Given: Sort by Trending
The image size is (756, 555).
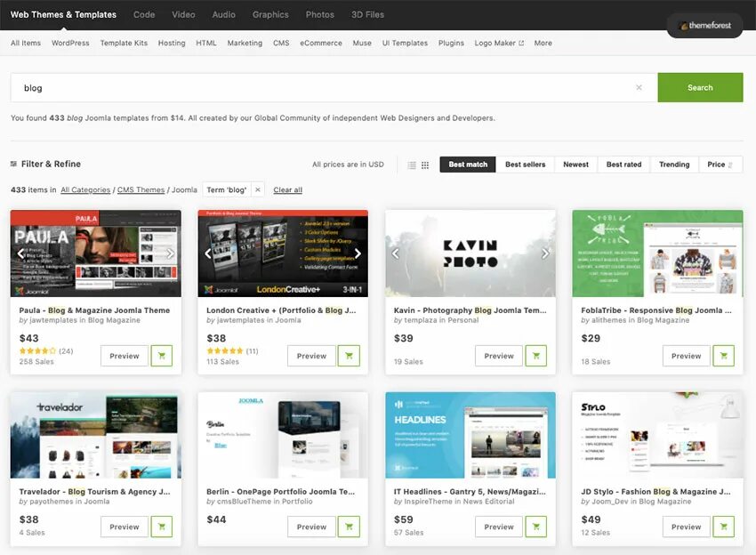Looking at the screenshot, I should (674, 165).
